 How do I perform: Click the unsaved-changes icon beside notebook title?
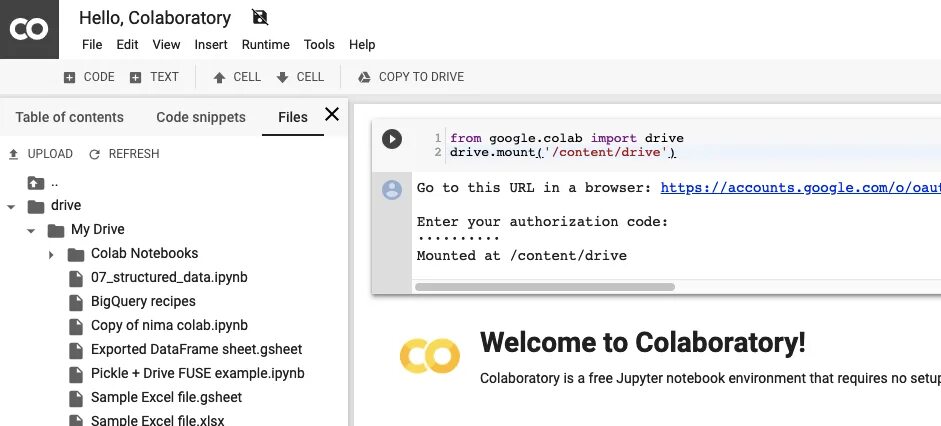[260, 17]
